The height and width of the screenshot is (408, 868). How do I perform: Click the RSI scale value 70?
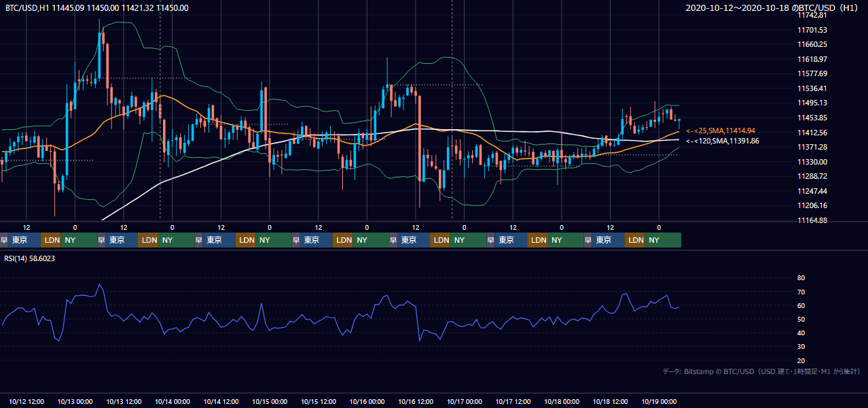point(801,292)
